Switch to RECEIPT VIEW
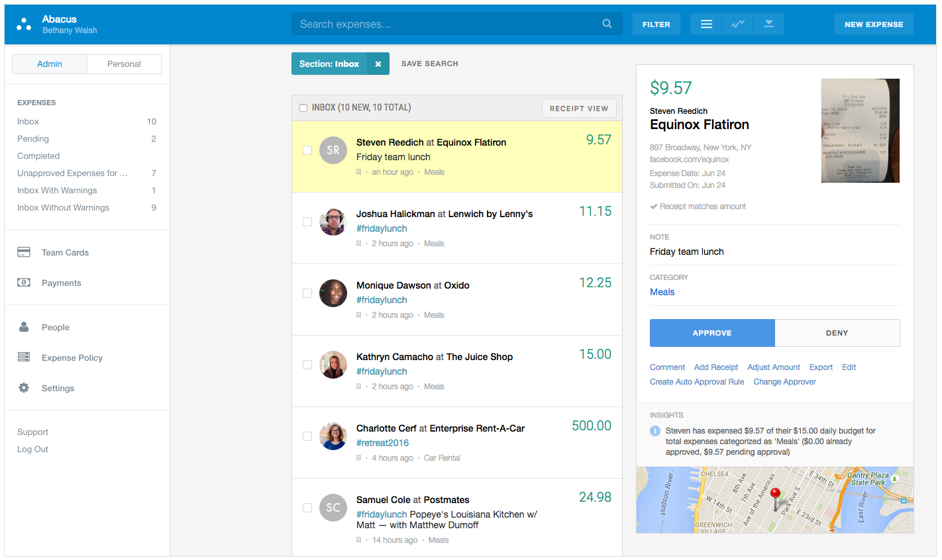 click(x=579, y=109)
